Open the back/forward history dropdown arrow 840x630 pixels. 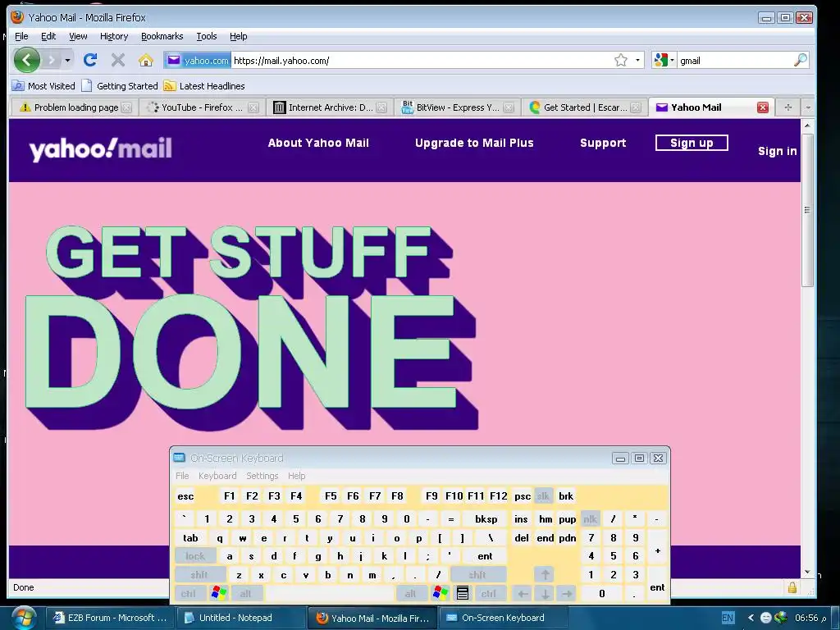(67, 60)
